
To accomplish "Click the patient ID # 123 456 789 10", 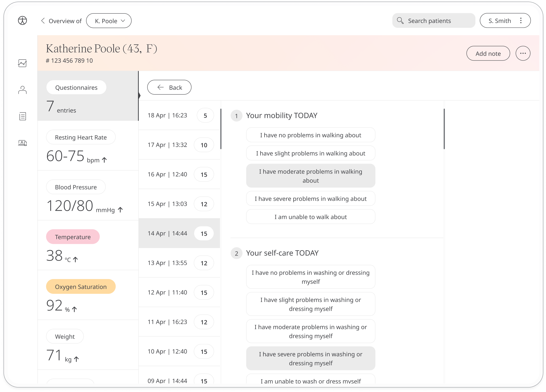I will coord(69,61).
